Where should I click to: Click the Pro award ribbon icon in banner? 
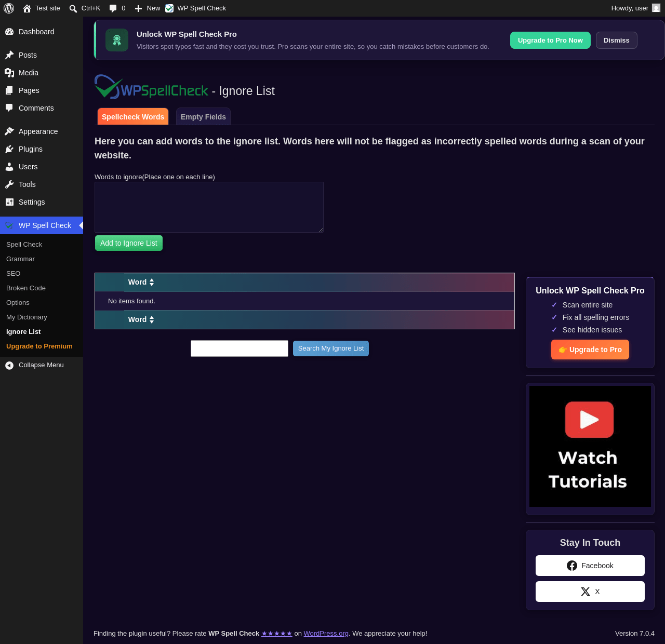coord(117,40)
